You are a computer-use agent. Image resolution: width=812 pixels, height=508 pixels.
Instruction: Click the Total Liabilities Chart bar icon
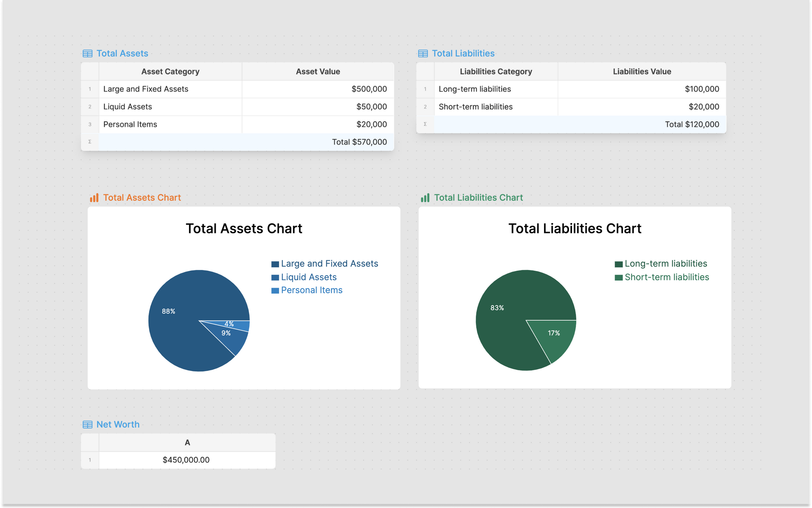click(x=425, y=198)
